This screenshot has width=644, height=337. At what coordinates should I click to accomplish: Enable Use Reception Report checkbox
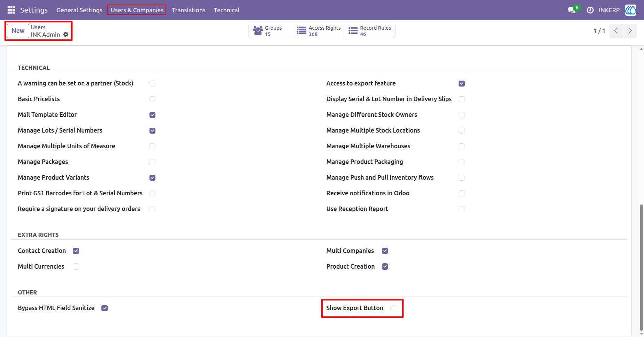coord(462,209)
